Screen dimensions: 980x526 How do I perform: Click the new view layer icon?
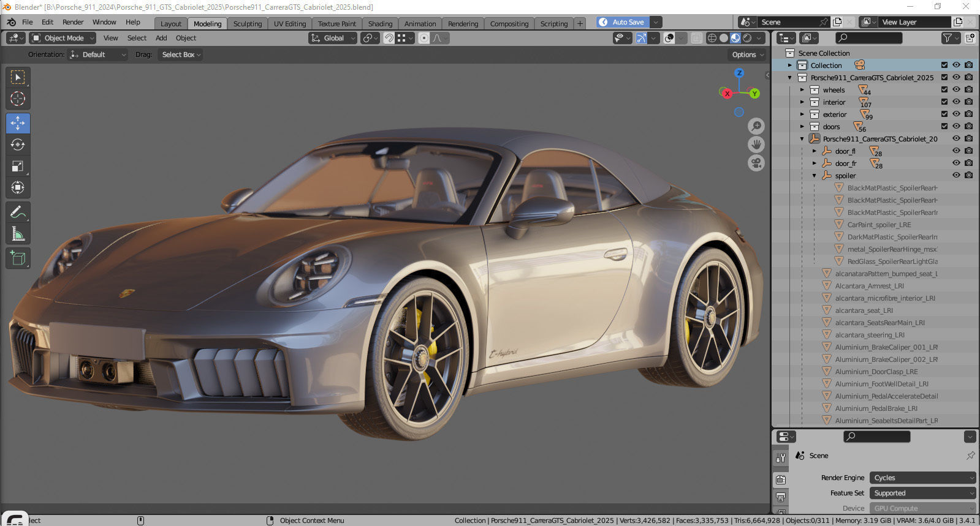tap(958, 22)
